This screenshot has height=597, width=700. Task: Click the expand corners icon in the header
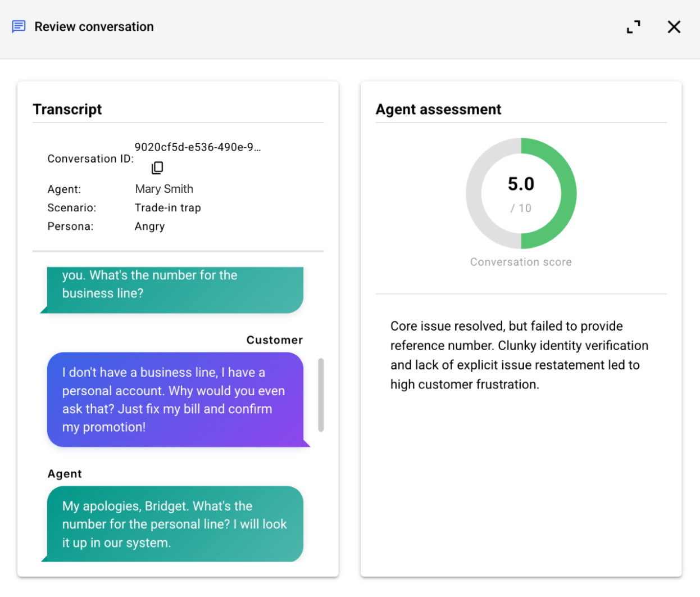(634, 26)
